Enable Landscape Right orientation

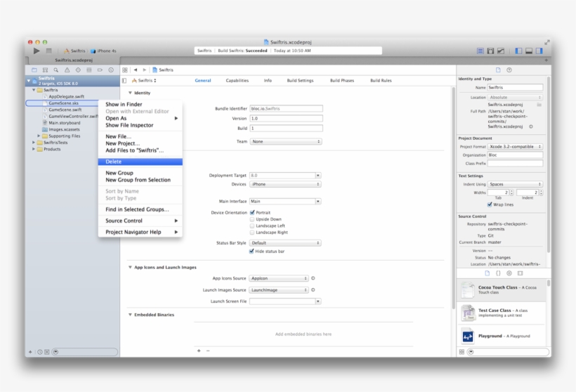[x=252, y=233]
